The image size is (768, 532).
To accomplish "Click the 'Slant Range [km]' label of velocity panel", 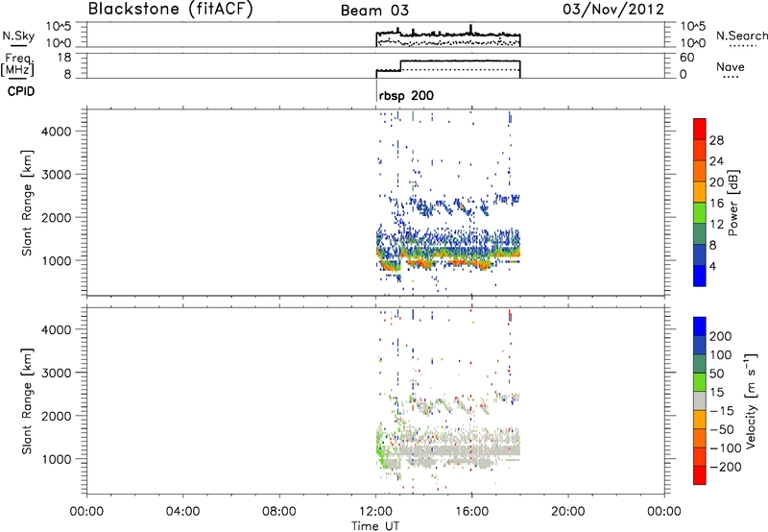I will [x=27, y=401].
